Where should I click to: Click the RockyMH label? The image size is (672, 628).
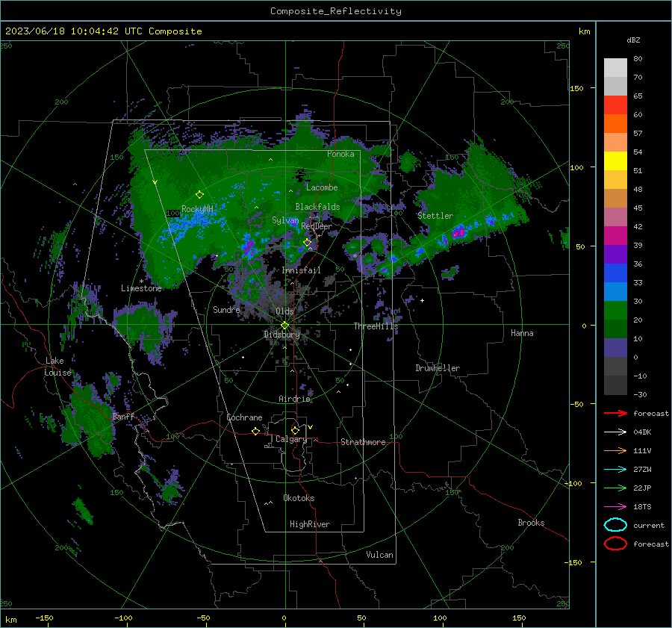tap(197, 209)
